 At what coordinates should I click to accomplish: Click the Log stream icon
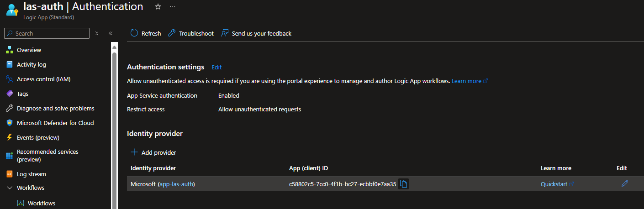tap(10, 174)
